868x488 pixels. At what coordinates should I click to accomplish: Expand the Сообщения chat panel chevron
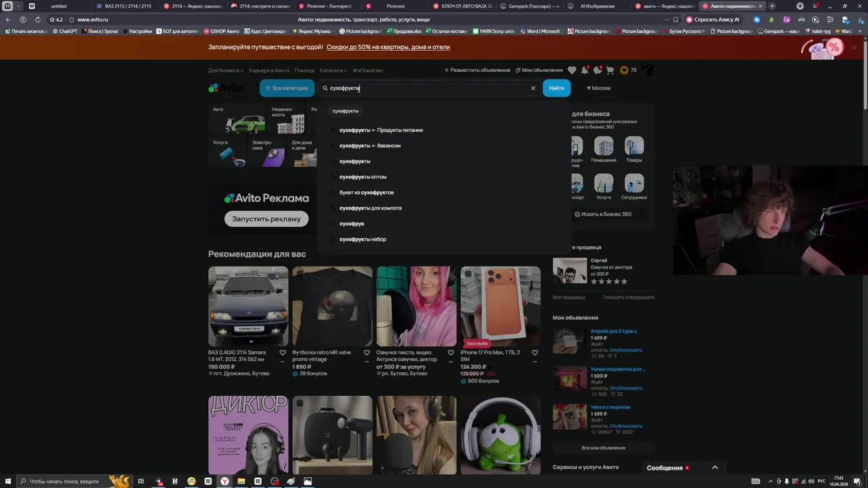point(715,468)
